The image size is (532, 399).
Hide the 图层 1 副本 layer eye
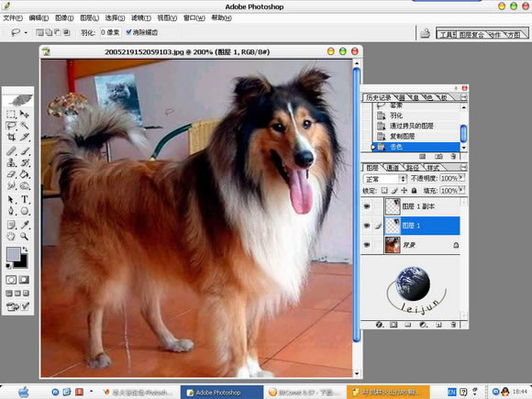pyautogui.click(x=367, y=206)
